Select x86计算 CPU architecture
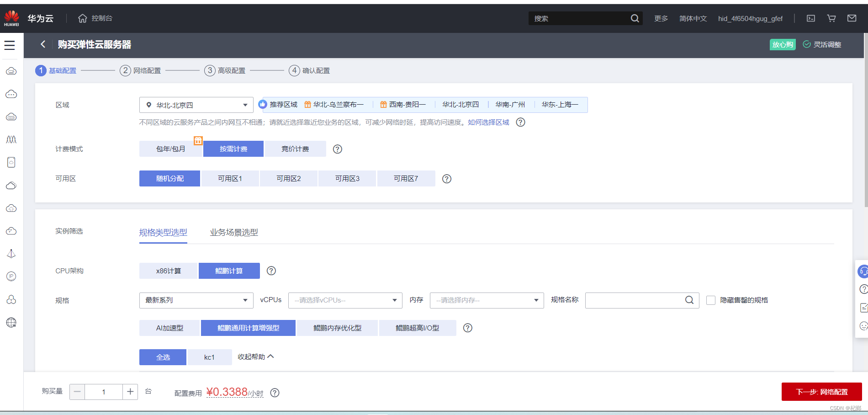 (169, 271)
